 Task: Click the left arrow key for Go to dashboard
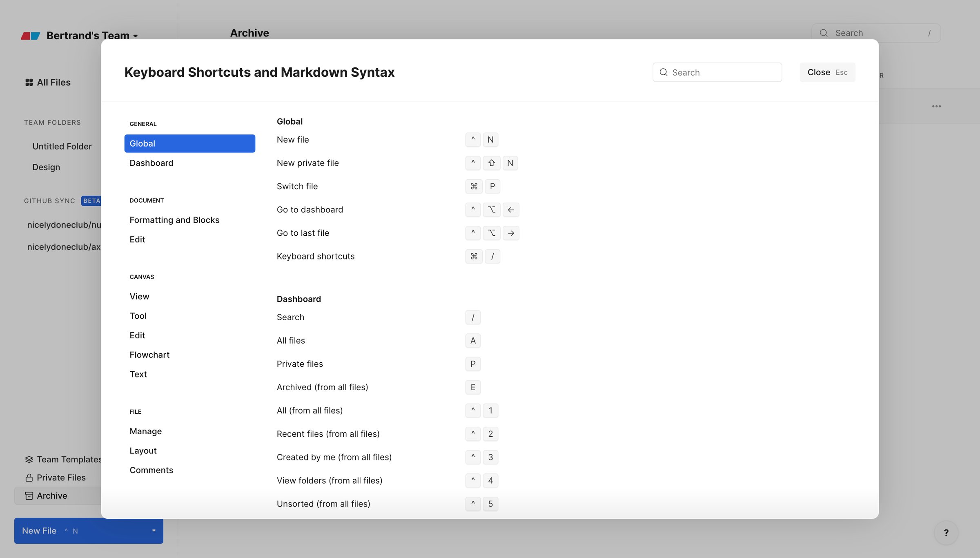[x=511, y=210]
